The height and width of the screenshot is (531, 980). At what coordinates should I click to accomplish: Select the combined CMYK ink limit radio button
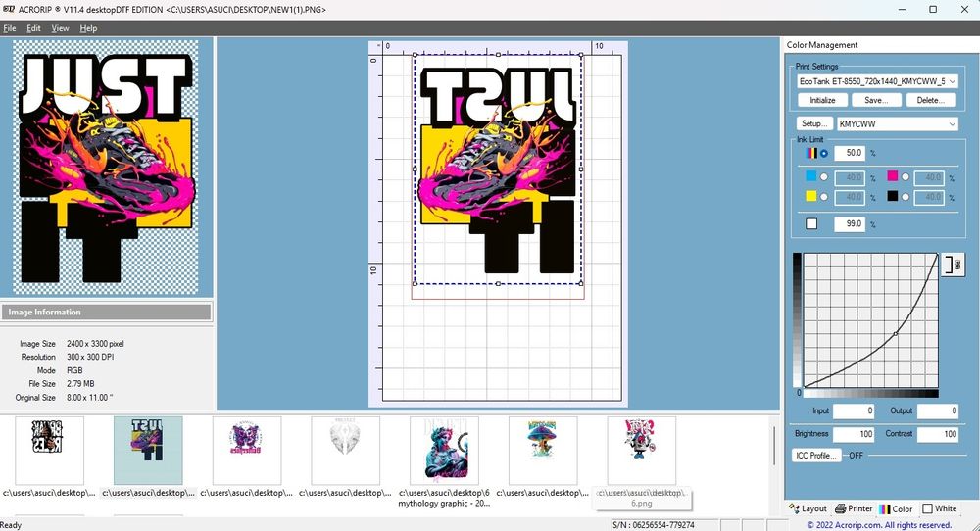click(x=824, y=153)
